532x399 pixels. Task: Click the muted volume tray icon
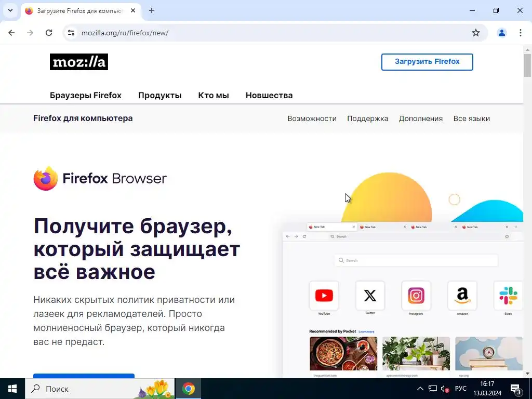coord(445,389)
